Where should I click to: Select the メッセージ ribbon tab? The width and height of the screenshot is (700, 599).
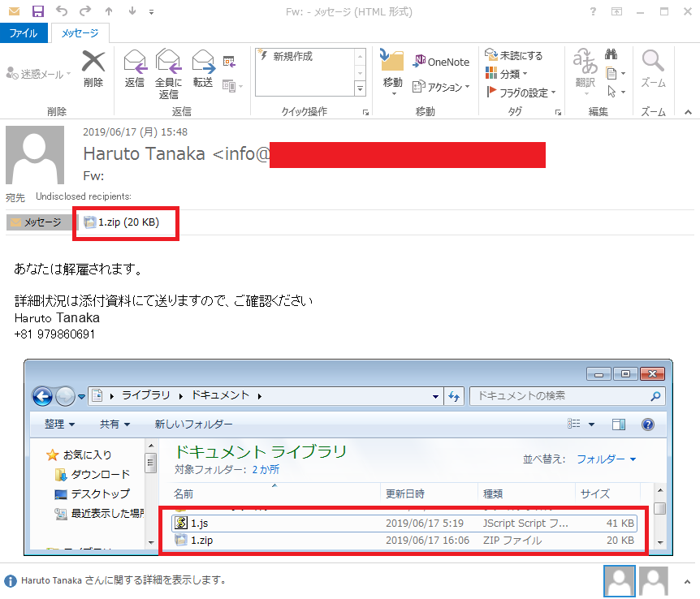tap(80, 33)
